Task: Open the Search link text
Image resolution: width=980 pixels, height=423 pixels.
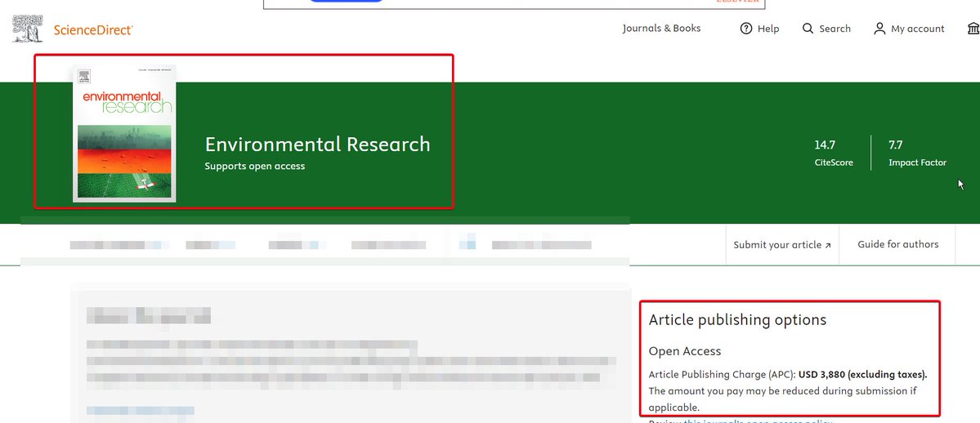Action: coord(835,29)
